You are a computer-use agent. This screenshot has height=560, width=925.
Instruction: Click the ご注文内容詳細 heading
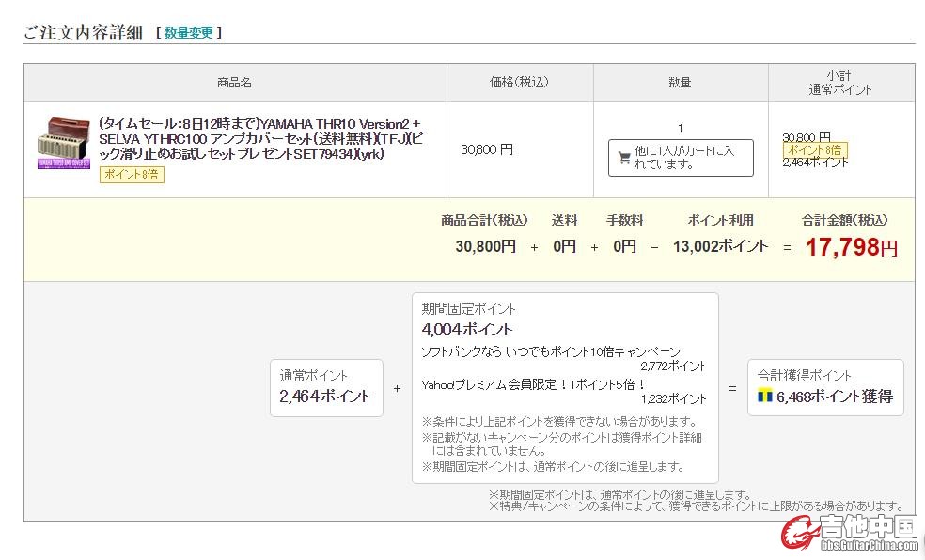[83, 33]
